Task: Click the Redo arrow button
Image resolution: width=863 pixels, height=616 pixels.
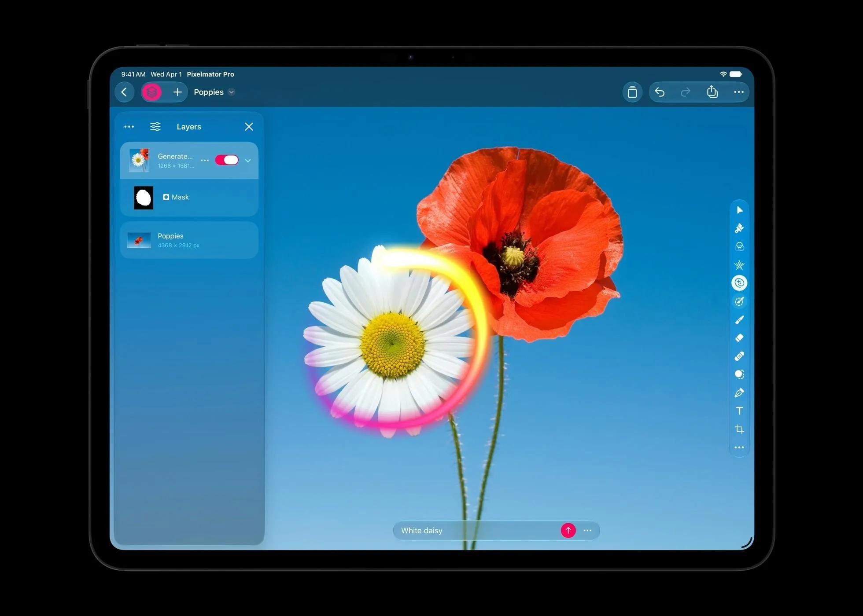Action: 686,92
